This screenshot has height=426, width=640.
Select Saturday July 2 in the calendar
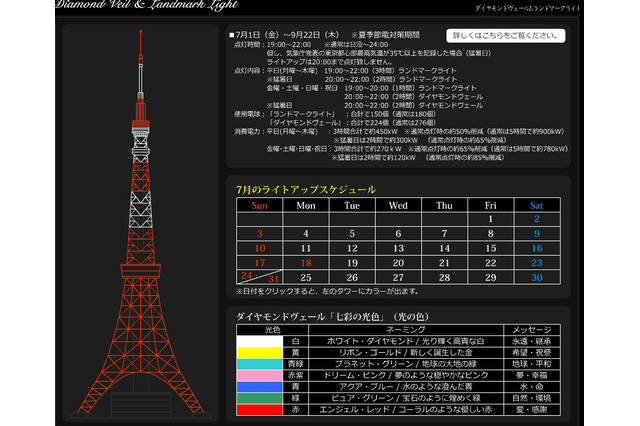(537, 219)
